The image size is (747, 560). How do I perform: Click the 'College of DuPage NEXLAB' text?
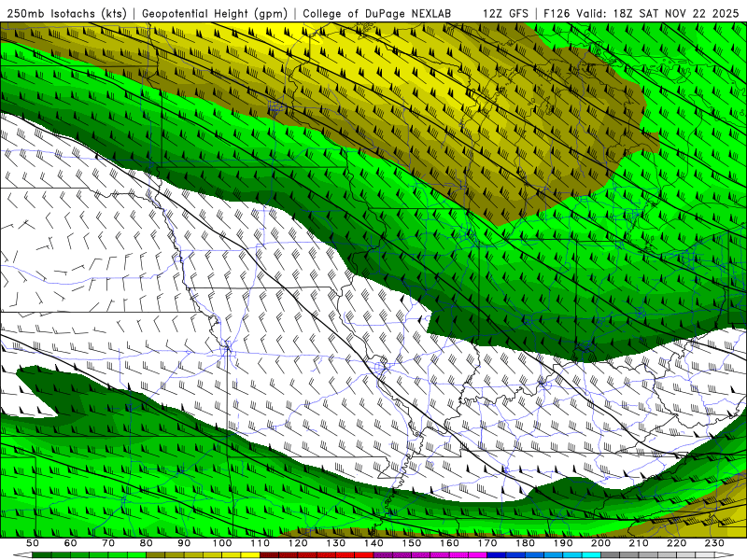click(x=376, y=13)
